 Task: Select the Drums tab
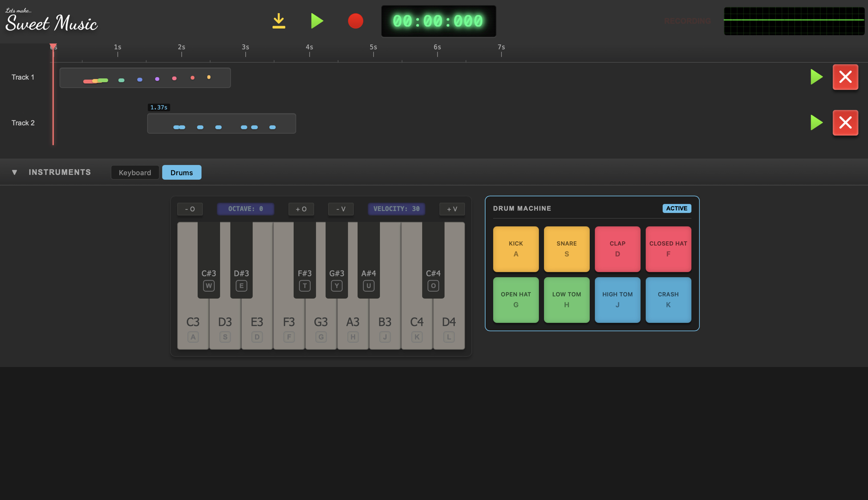pyautogui.click(x=181, y=172)
